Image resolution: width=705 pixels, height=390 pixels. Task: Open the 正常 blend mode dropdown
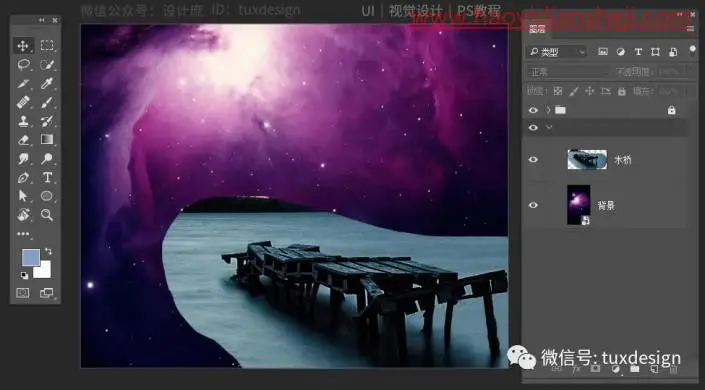[567, 72]
